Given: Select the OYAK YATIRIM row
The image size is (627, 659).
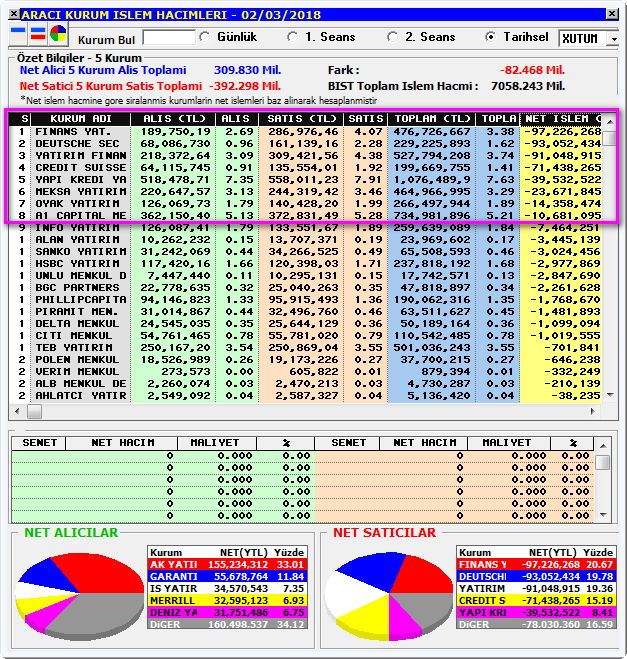Looking at the screenshot, I should [306, 203].
